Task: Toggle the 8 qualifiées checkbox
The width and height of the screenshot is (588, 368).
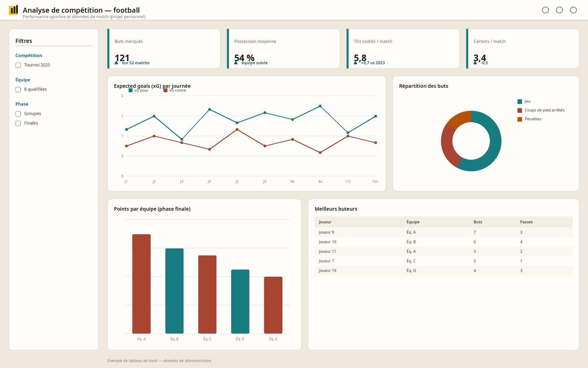Action: click(x=18, y=89)
